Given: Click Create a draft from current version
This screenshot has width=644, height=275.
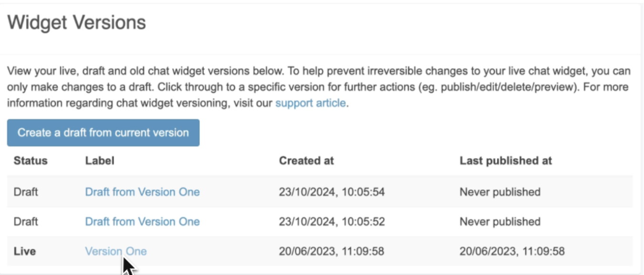Looking at the screenshot, I should [x=103, y=133].
